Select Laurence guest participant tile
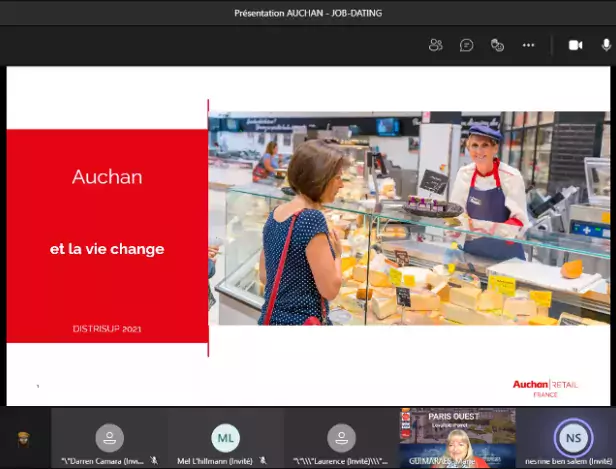616x469 pixels. [341, 438]
